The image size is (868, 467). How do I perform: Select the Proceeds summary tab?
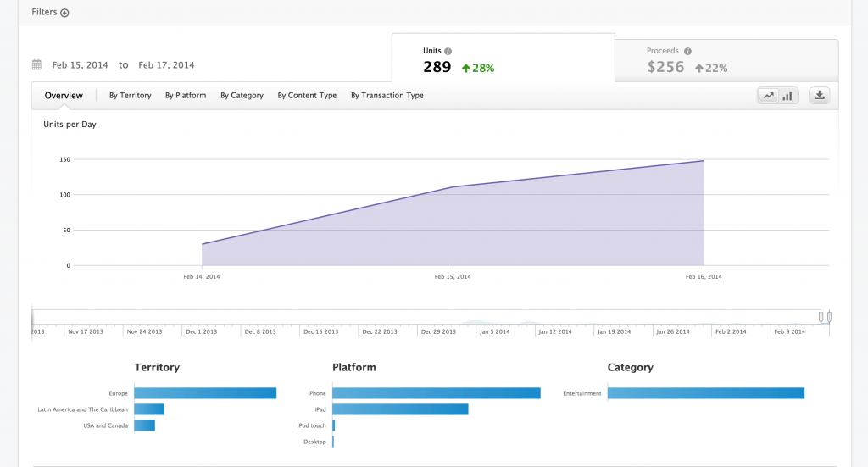pos(726,60)
